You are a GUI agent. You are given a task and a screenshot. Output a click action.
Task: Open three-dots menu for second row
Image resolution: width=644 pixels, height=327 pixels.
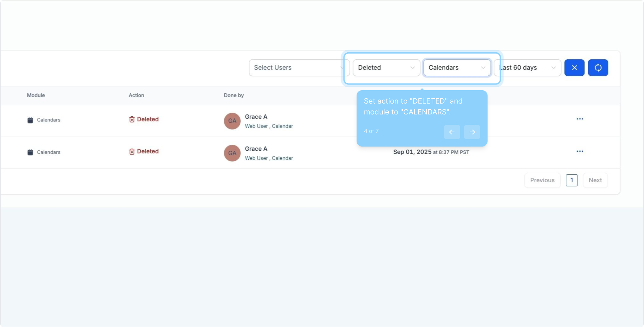580,151
